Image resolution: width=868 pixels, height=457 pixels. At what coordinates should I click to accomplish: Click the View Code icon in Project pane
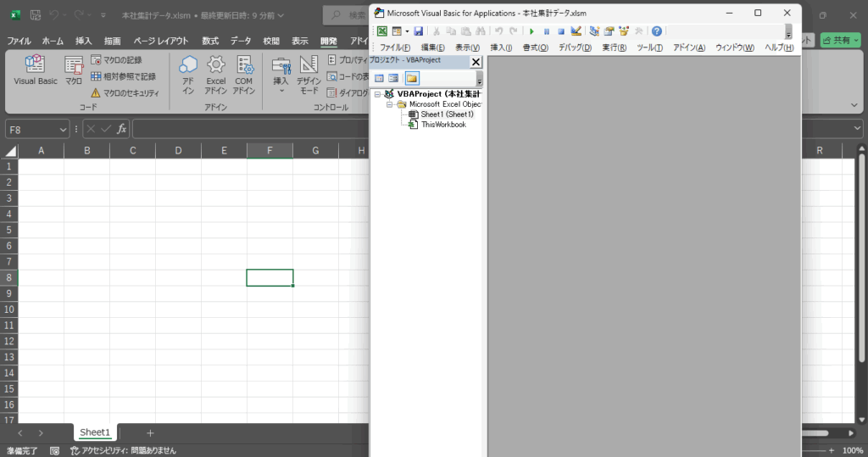click(x=379, y=78)
